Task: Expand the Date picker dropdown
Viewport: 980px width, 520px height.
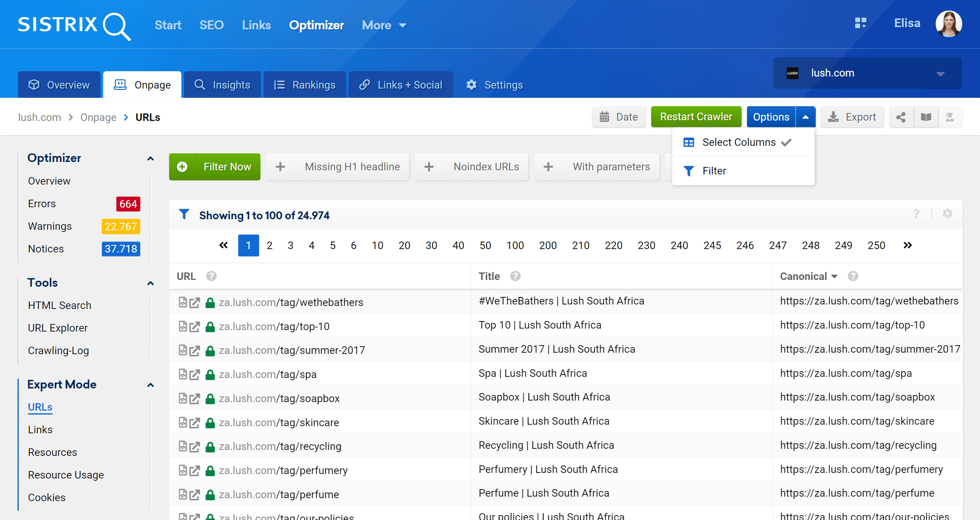Action: 617,117
